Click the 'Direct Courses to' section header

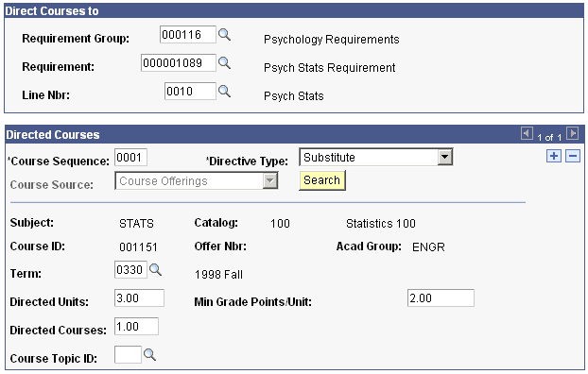coord(52,11)
